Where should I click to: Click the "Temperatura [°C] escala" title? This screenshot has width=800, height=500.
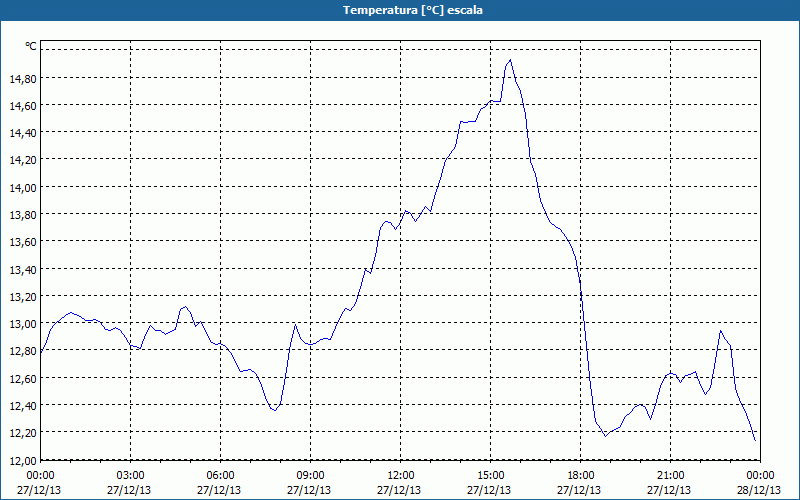pyautogui.click(x=413, y=10)
